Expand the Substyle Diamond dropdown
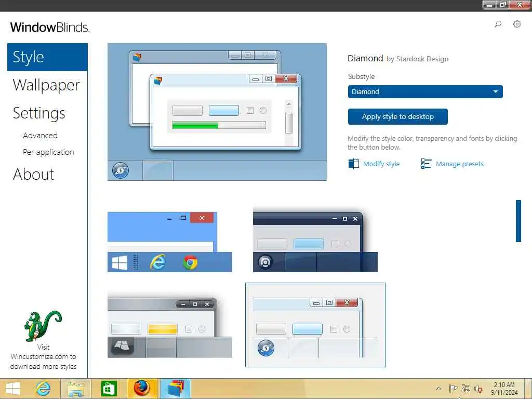532x399 pixels. pyautogui.click(x=425, y=91)
